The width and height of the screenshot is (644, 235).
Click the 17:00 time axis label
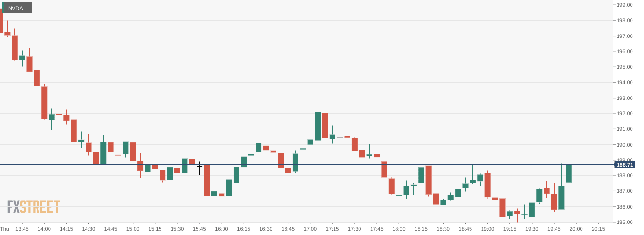point(310,229)
